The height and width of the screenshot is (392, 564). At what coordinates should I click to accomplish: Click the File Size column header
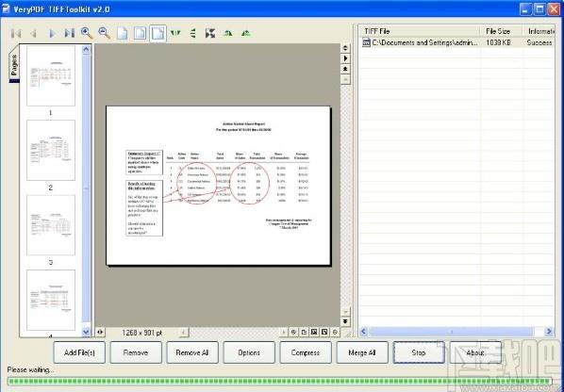pyautogui.click(x=501, y=31)
